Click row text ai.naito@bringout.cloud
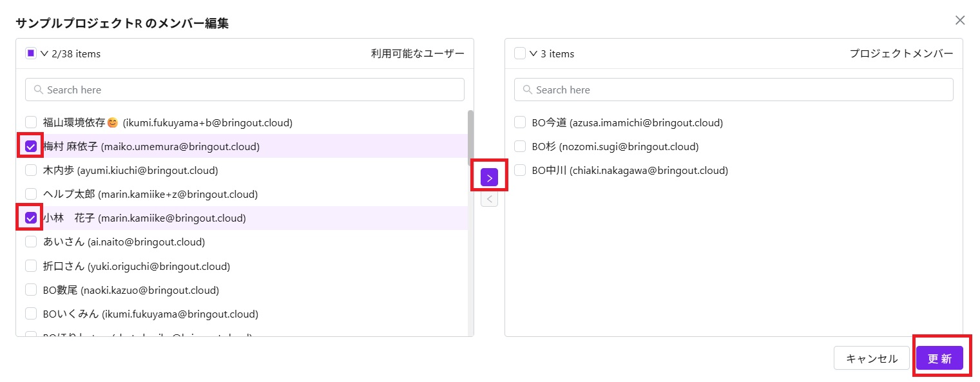This screenshot has height=382, width=980. pos(146,242)
